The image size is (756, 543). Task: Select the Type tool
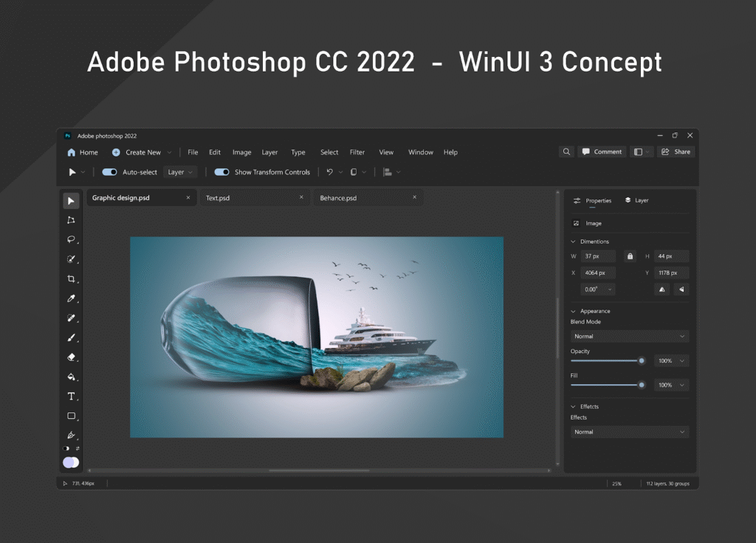point(71,396)
